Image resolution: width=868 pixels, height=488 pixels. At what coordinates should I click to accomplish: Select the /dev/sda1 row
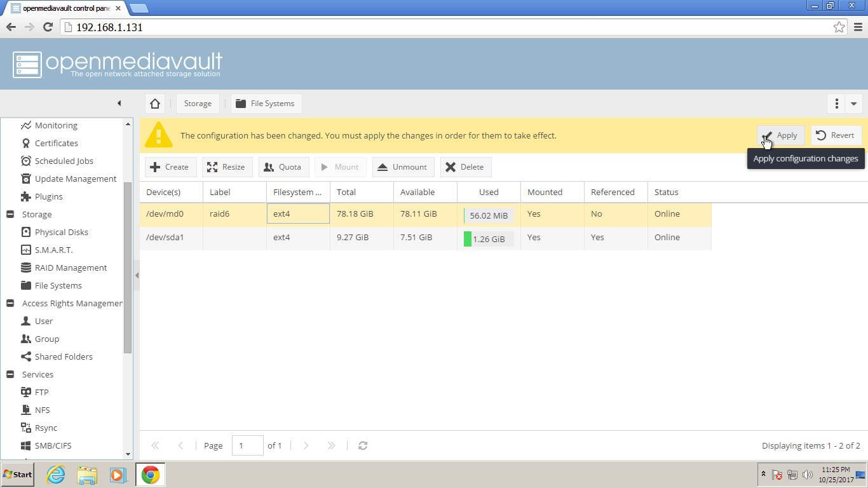(x=425, y=238)
